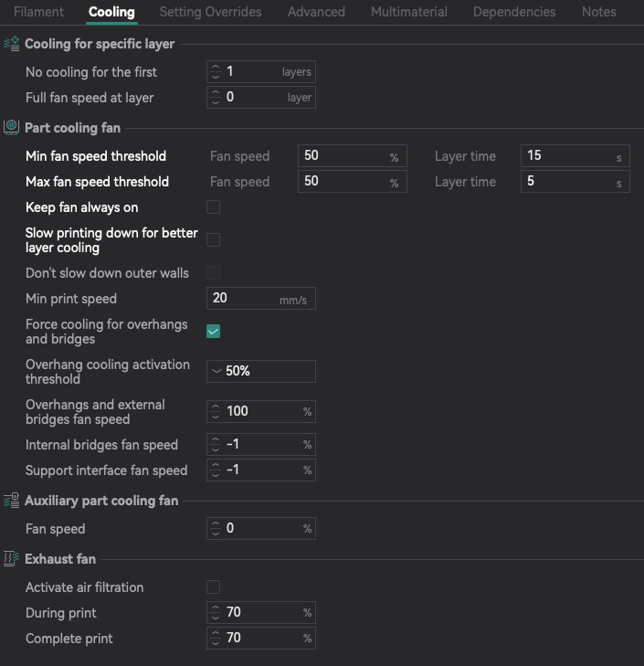The width and height of the screenshot is (644, 666).
Task: Open Overhang cooling activation threshold dropdown
Action: (x=261, y=371)
